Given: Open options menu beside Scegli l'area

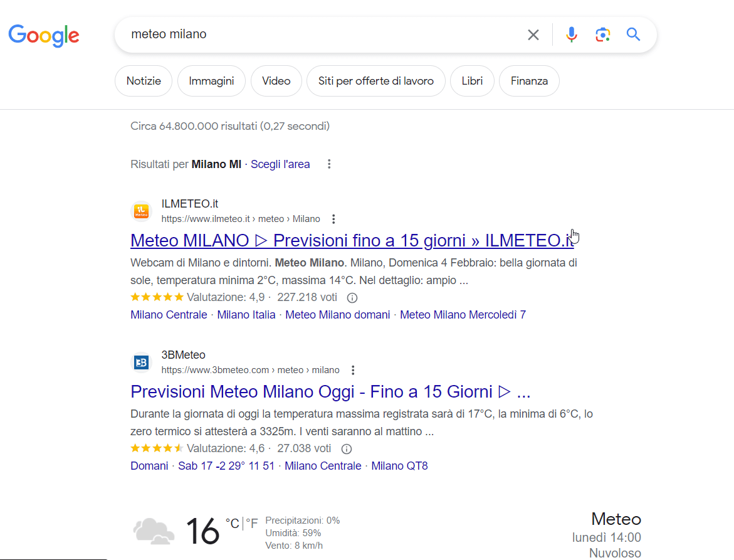Looking at the screenshot, I should point(329,164).
